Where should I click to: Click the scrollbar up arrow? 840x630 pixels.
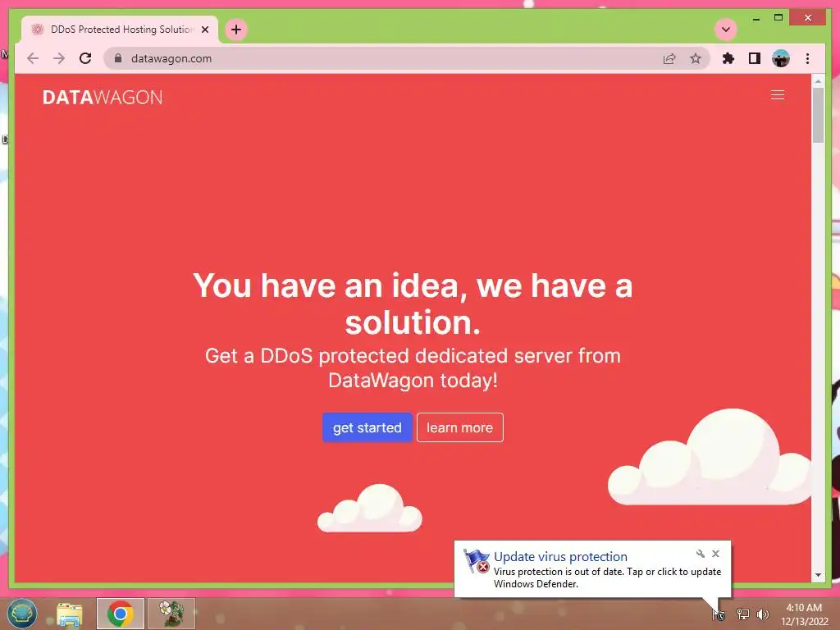click(818, 81)
